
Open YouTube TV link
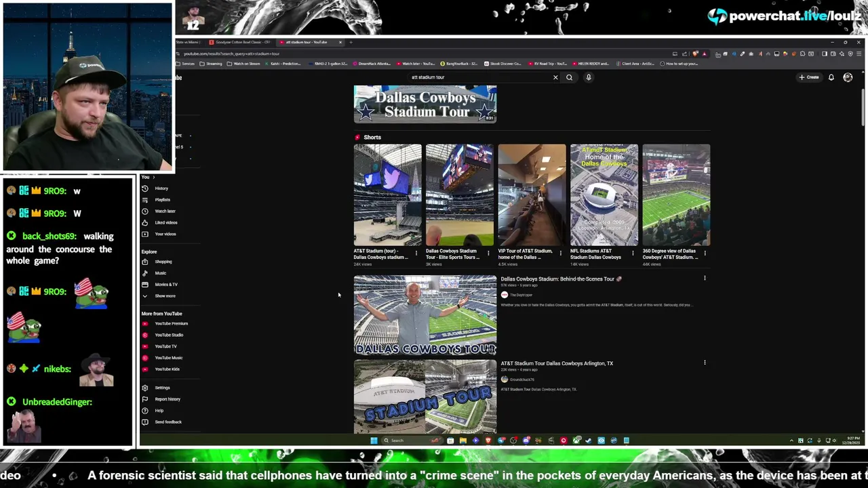coord(159,346)
